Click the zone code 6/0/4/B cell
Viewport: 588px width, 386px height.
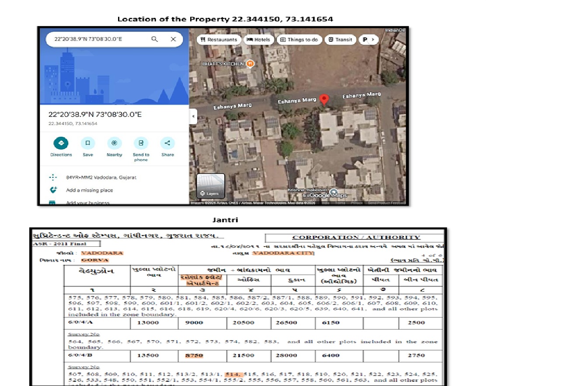point(97,355)
